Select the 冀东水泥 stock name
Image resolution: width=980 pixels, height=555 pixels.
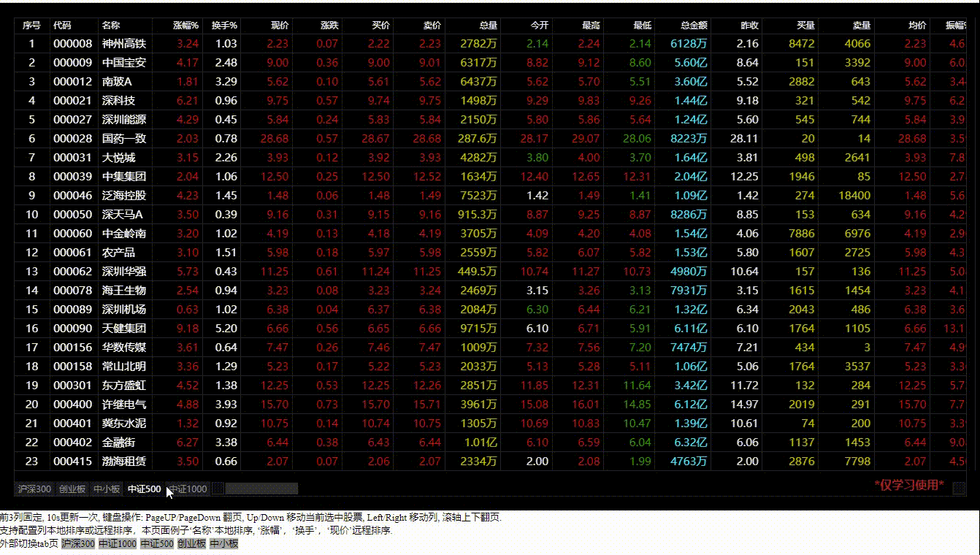pos(124,424)
